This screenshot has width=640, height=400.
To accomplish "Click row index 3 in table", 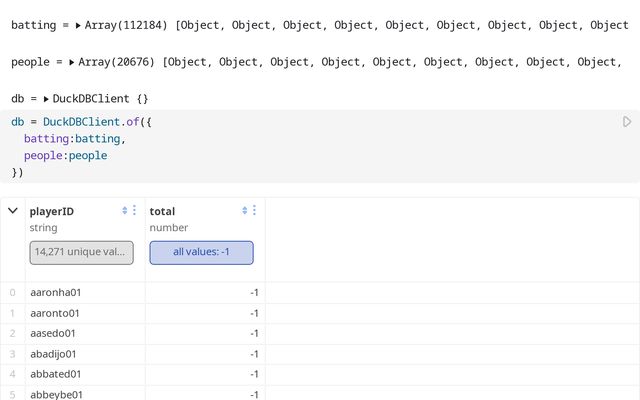I will coord(12,354).
